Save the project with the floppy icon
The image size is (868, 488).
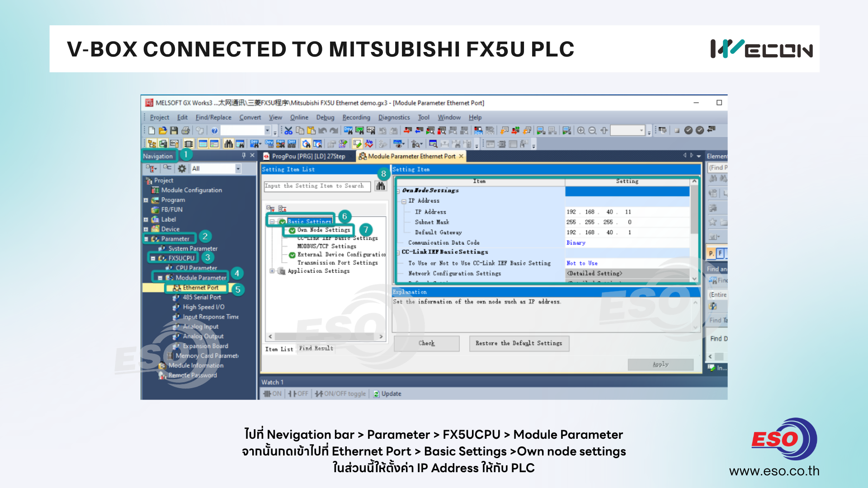coord(174,131)
